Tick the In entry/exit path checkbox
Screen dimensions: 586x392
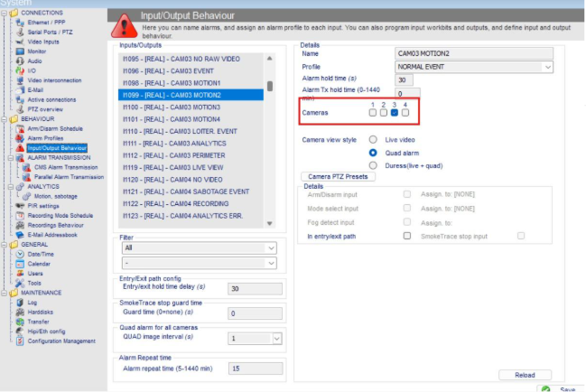pyautogui.click(x=407, y=236)
